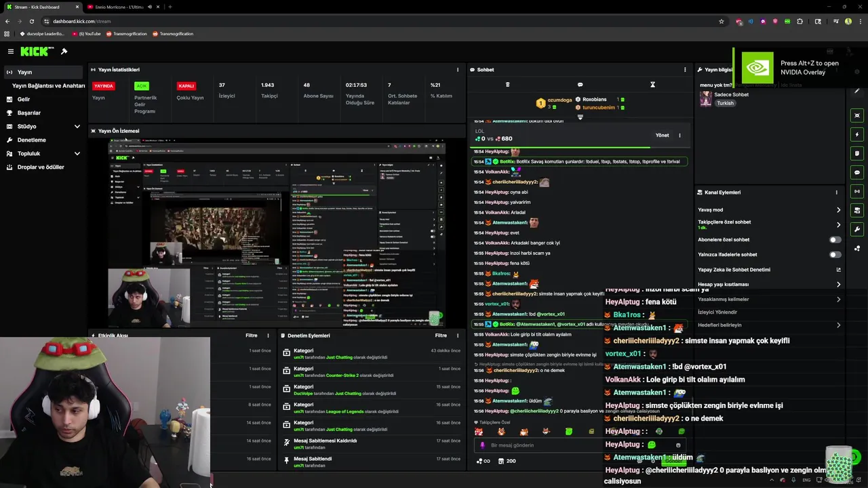Open Hesap yaşı kısıtlaması arrow
The width and height of the screenshot is (868, 488).
click(838, 285)
